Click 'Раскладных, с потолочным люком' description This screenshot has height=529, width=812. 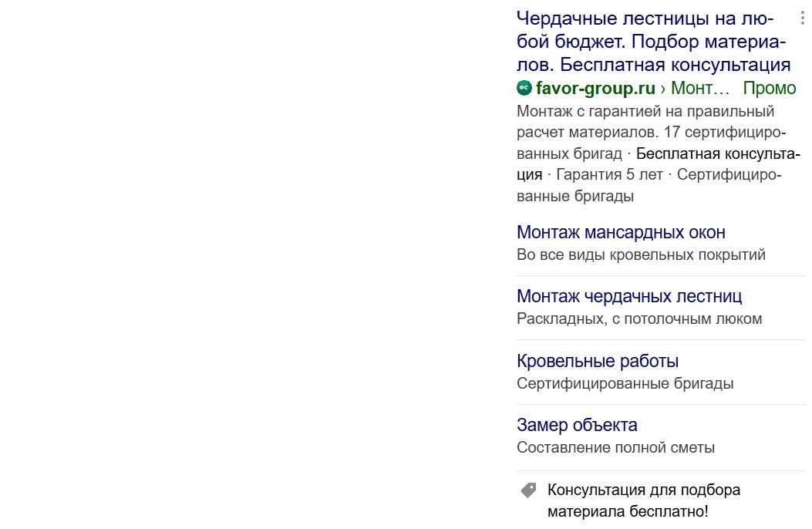pyautogui.click(x=639, y=318)
